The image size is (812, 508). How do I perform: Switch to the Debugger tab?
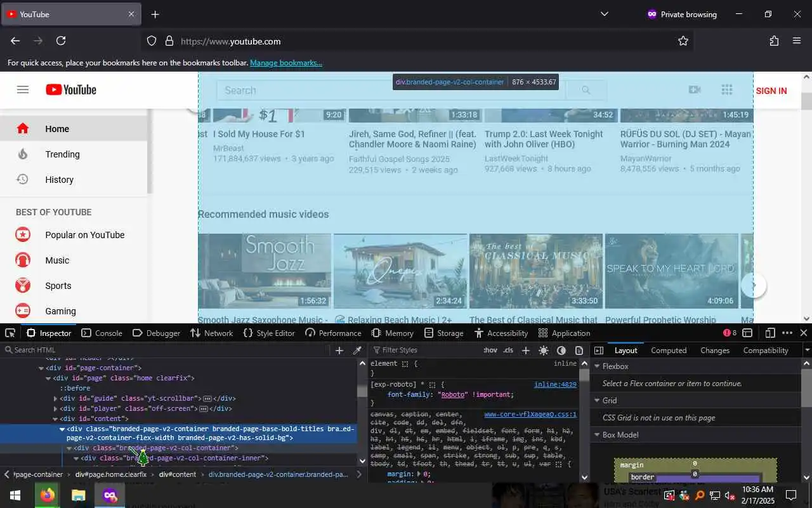[x=156, y=333]
